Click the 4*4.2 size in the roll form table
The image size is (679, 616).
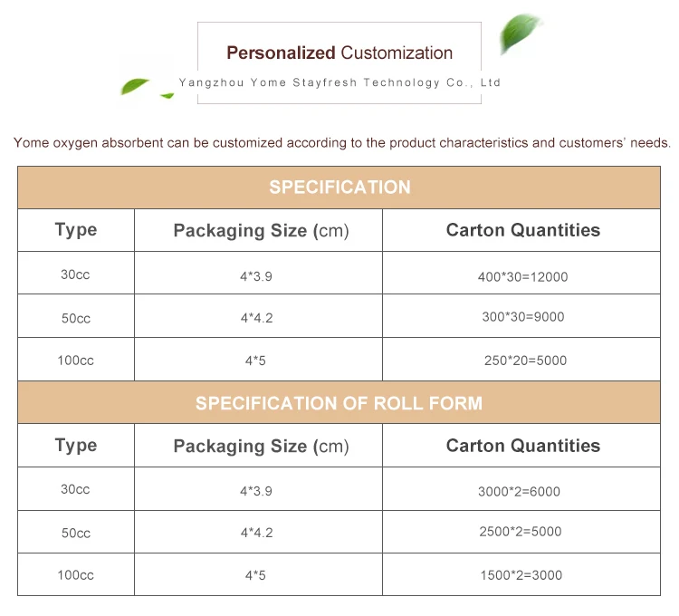point(256,533)
